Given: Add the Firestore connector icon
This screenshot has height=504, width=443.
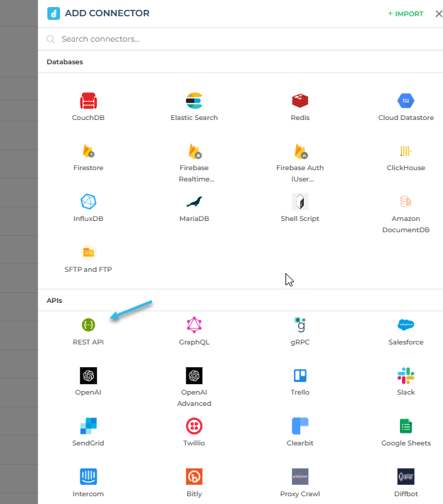Looking at the screenshot, I should pos(88,151).
